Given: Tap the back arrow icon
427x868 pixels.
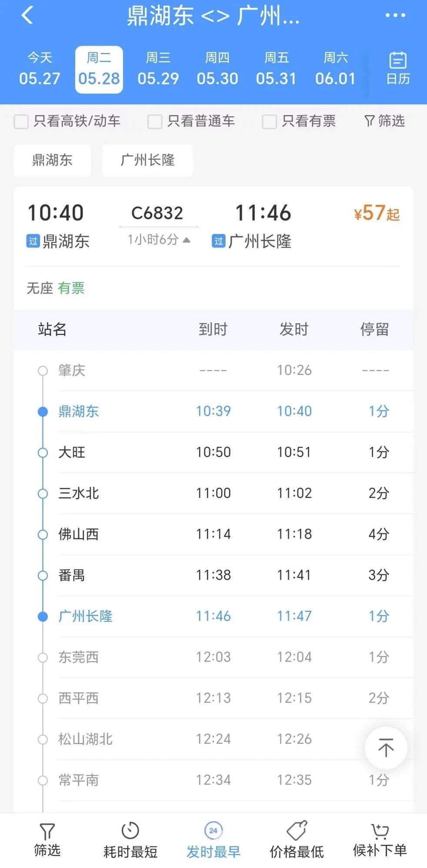Looking at the screenshot, I should 27,15.
